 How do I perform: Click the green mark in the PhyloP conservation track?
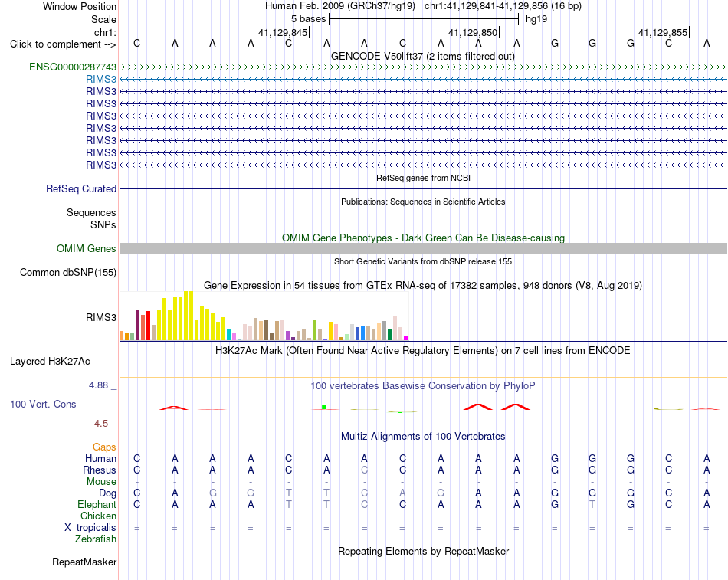point(324,407)
